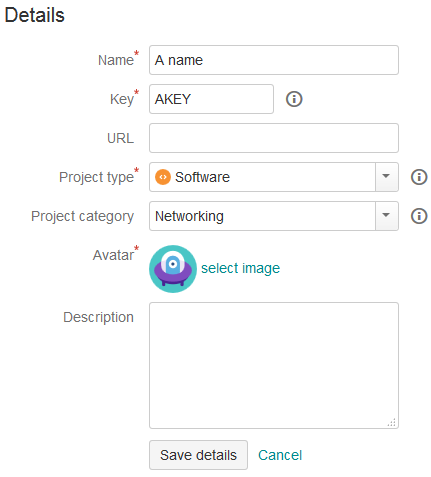
Task: Click the Description textarea resize handle
Action: [392, 422]
